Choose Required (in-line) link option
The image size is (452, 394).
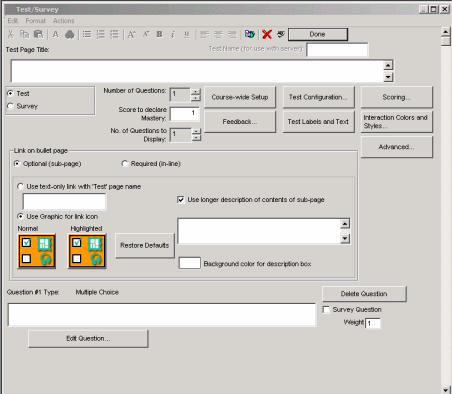[125, 164]
